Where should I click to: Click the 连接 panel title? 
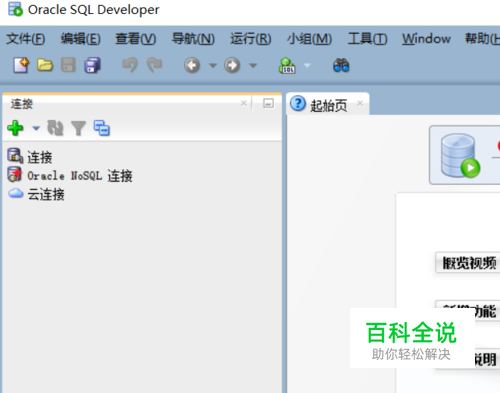coord(22,104)
